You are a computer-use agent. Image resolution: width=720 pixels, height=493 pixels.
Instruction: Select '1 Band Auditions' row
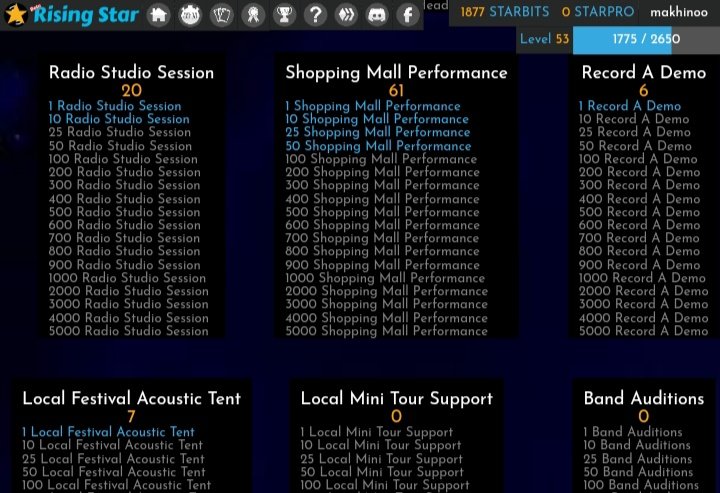(633, 432)
